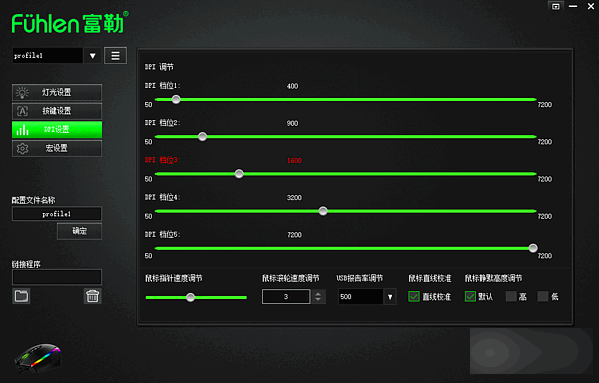Open the USB report rate 500 dropdown
The image size is (599, 383).
point(390,297)
